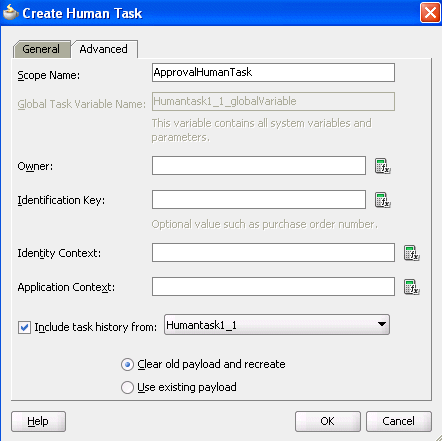
Task: Cancel the human task creation
Action: tap(399, 421)
